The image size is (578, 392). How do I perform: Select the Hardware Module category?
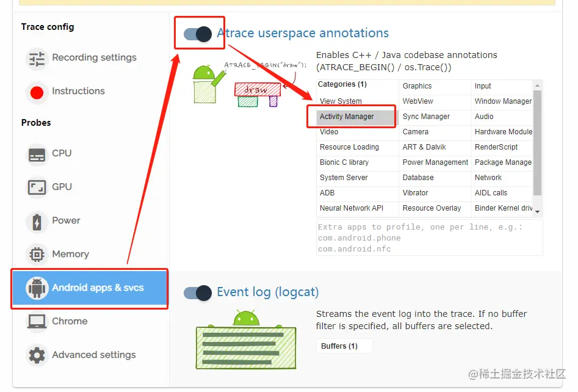tap(502, 132)
